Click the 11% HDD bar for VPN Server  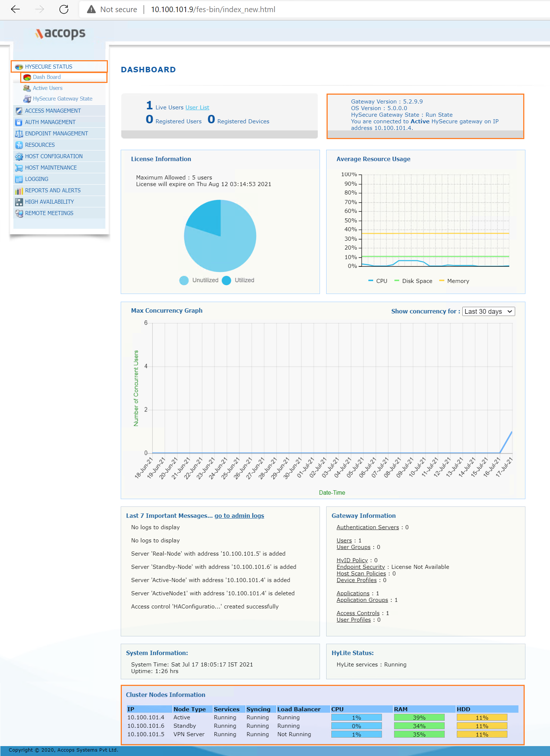(x=482, y=734)
